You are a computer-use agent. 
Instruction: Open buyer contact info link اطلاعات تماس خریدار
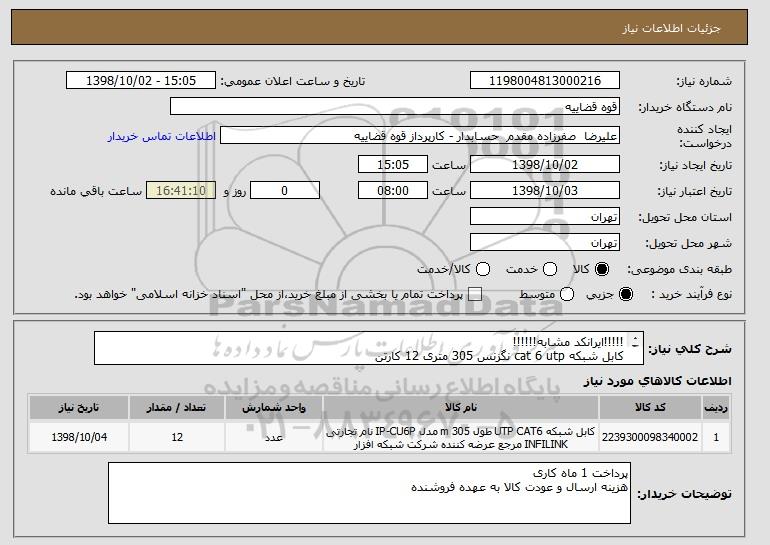pyautogui.click(x=162, y=136)
